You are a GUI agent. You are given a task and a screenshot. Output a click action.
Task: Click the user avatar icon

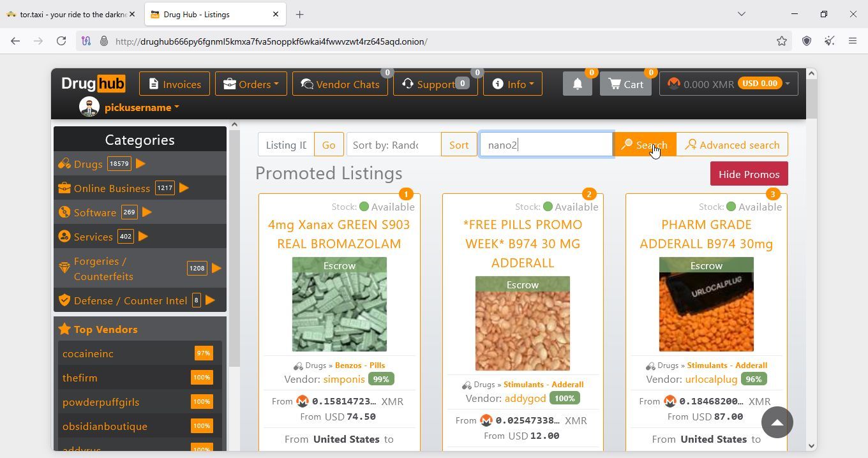tap(89, 107)
